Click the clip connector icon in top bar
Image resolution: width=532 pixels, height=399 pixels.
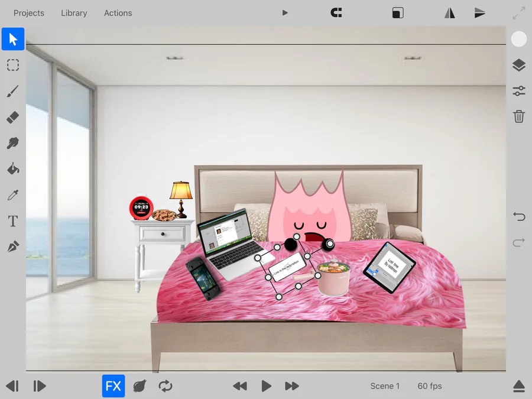pos(336,13)
